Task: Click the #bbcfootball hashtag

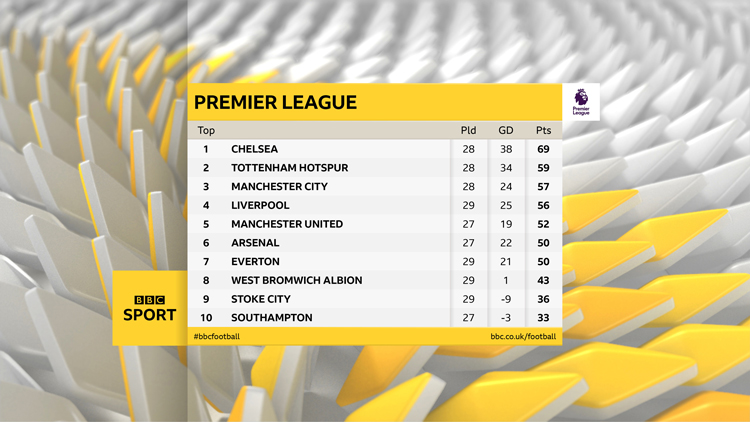Action: [217, 337]
